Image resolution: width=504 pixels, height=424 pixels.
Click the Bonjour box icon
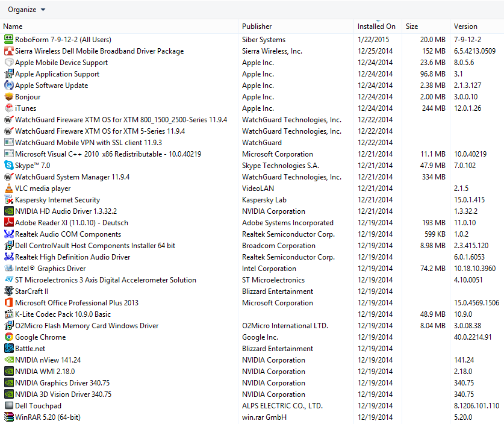point(8,97)
